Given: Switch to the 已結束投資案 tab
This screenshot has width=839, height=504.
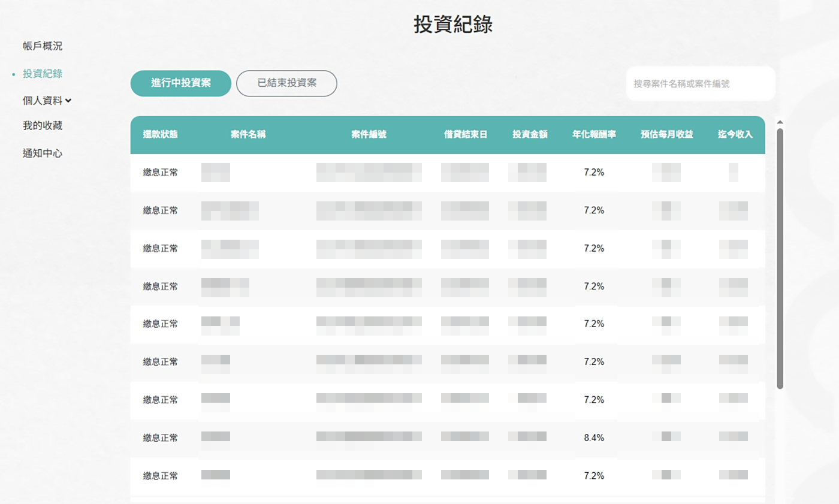Looking at the screenshot, I should tap(287, 83).
